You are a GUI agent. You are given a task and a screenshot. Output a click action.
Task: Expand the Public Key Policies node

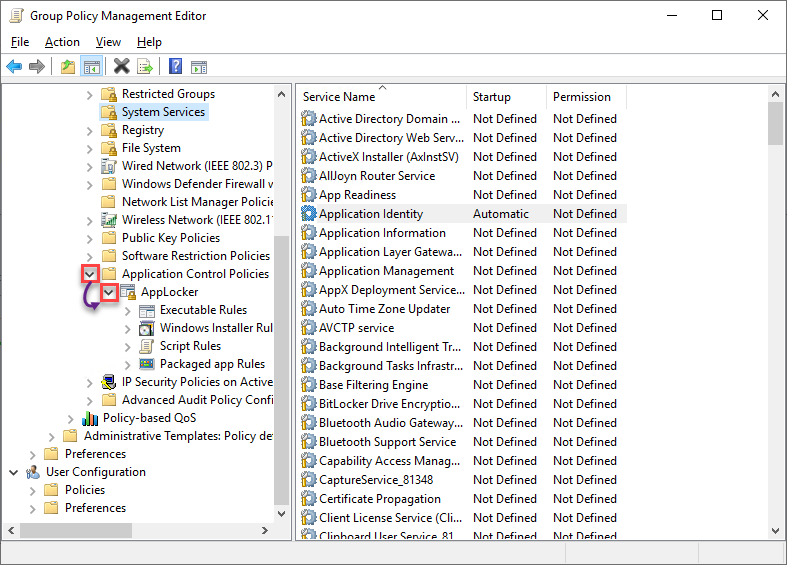89,239
